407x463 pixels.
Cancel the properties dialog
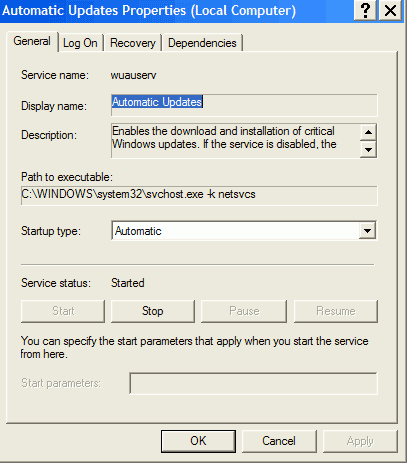279,441
